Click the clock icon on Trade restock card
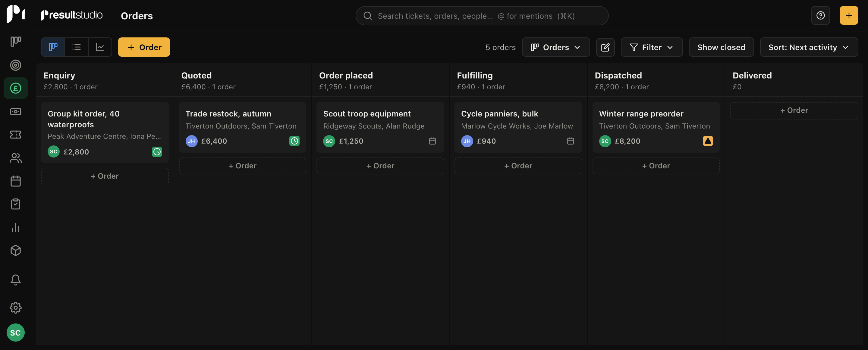 pos(294,141)
